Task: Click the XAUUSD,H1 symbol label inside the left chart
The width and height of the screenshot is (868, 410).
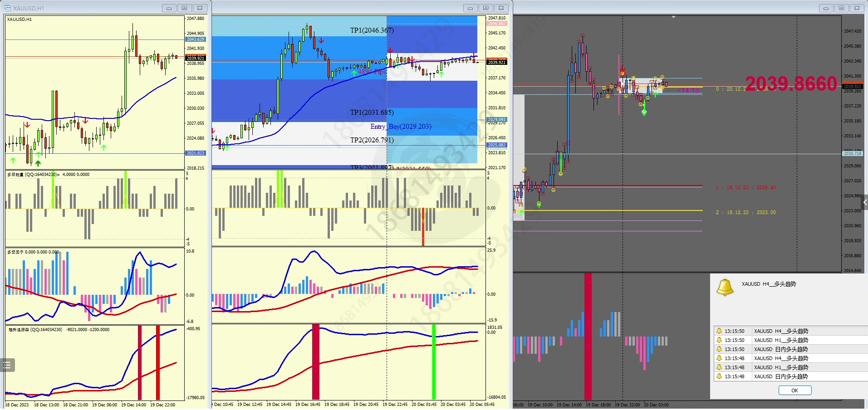Action: tap(20, 20)
